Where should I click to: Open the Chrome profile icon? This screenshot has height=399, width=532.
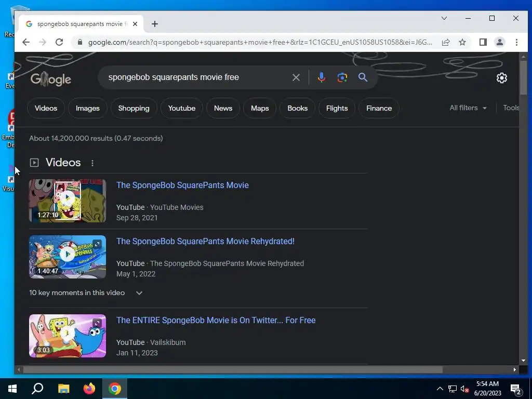click(x=499, y=42)
